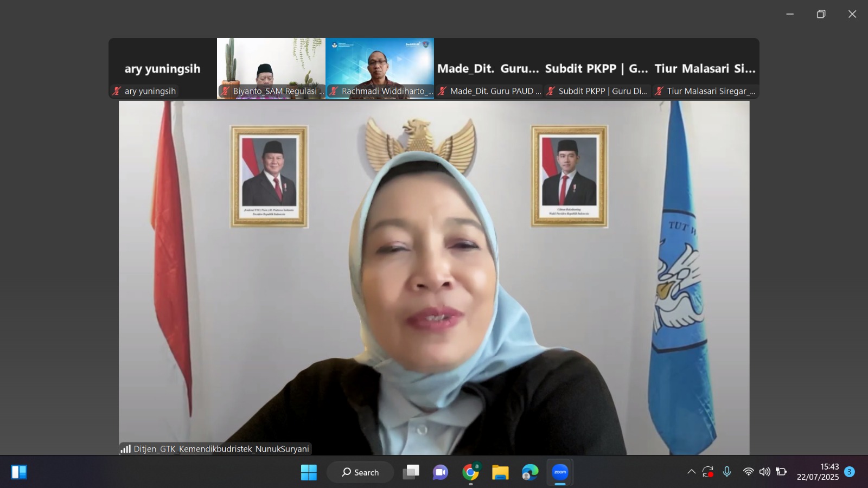Open the Widgets panel icon
The width and height of the screenshot is (868, 488).
click(x=19, y=472)
